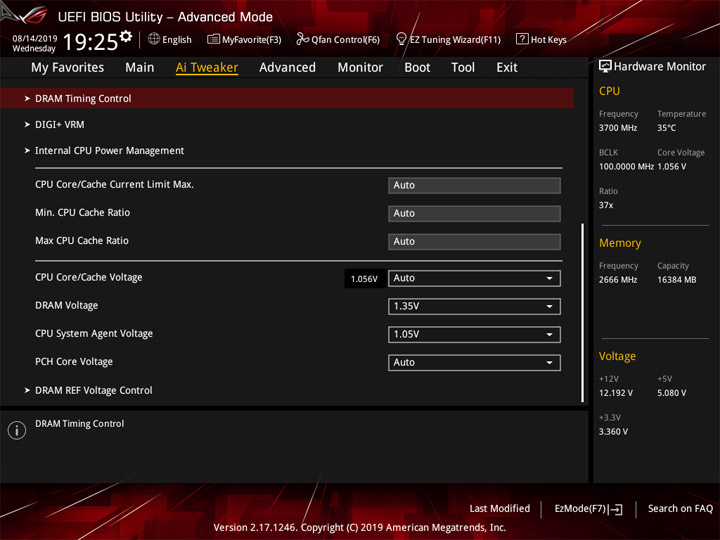Click the BCLK 100.0000 MHz value

pos(626,166)
